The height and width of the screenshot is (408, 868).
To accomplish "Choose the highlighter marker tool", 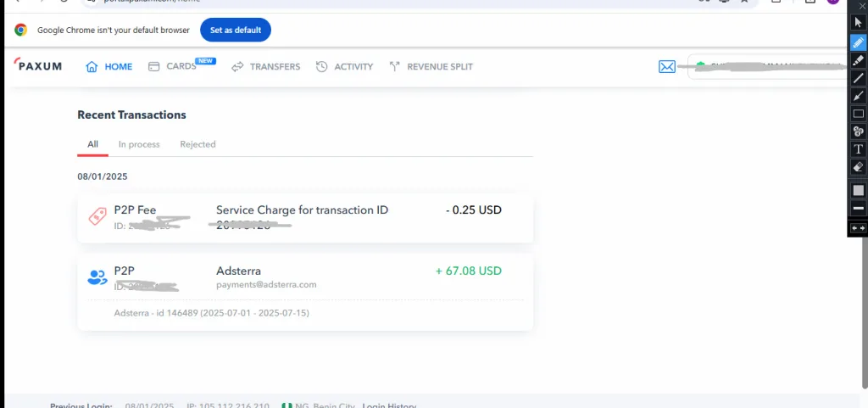I will click(858, 60).
